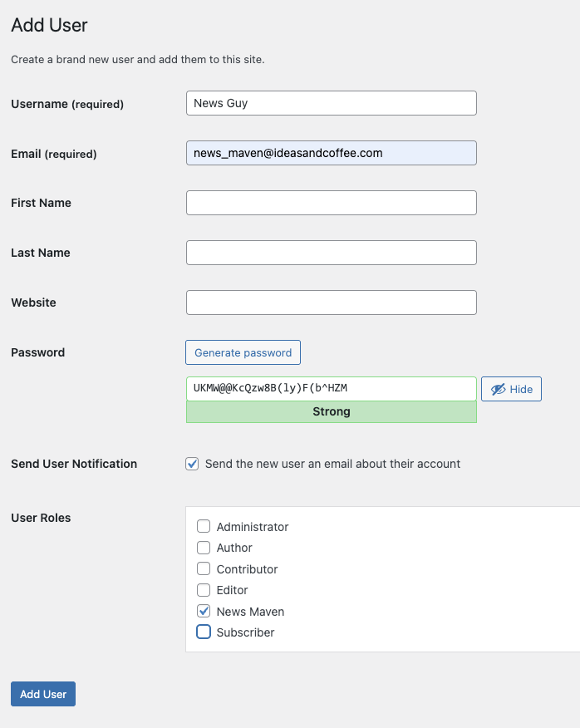Screen dimensions: 580x728
Task: Click the "Username (required)" field label
Action: 67,104
